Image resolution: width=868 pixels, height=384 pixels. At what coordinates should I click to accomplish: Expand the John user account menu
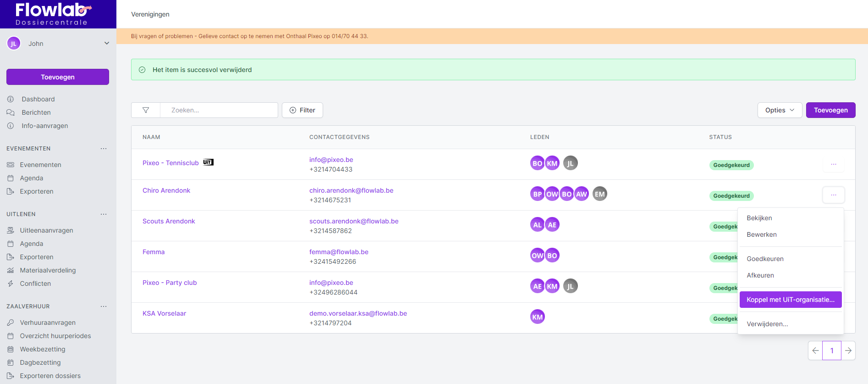[106, 44]
